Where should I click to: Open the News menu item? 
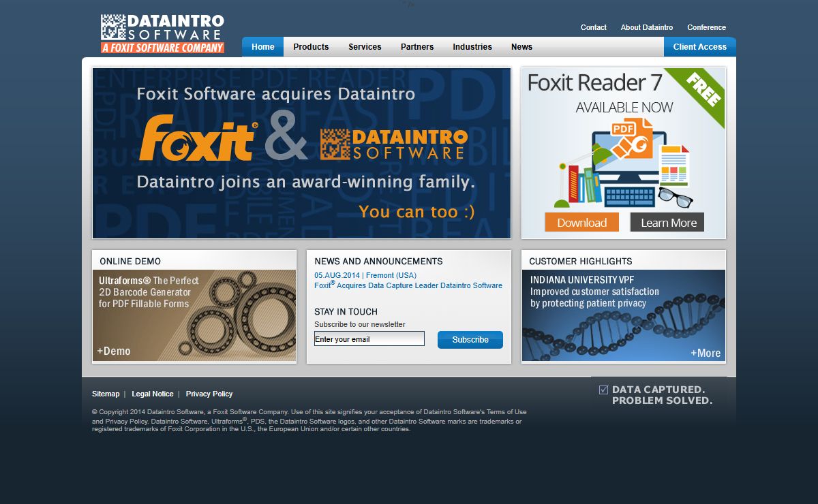pyautogui.click(x=521, y=47)
